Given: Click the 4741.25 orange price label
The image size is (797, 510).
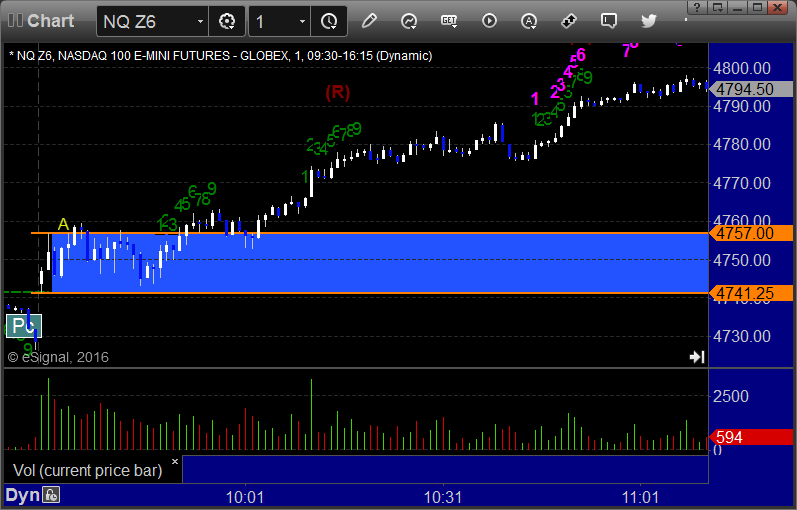Looking at the screenshot, I should (751, 293).
